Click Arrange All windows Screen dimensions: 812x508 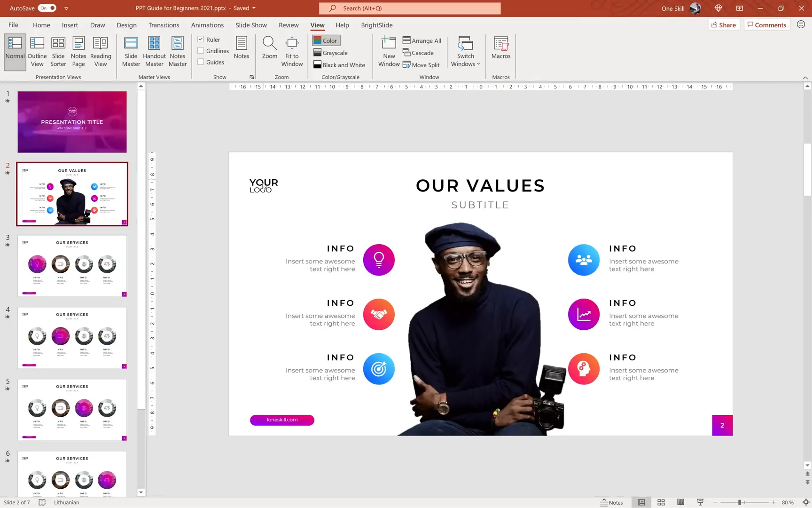(x=422, y=40)
